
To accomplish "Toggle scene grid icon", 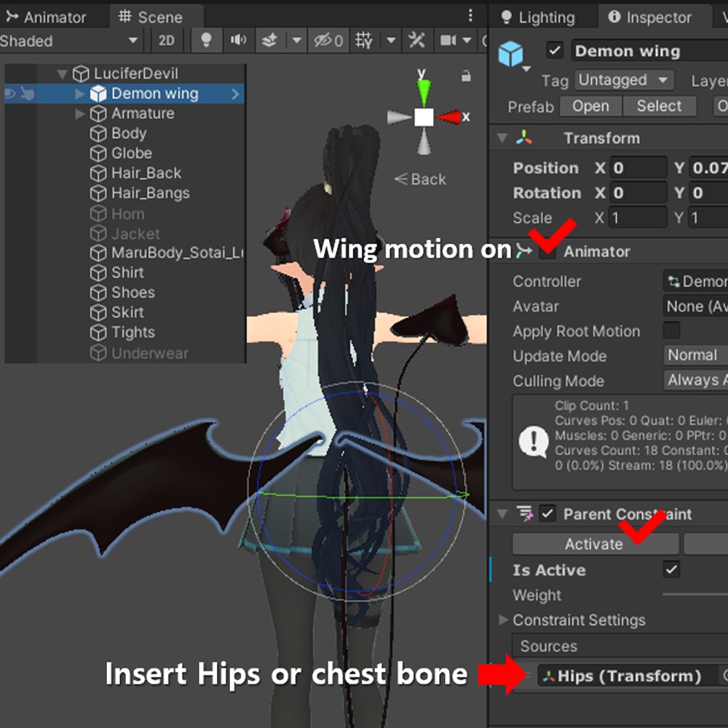I will pyautogui.click(x=364, y=41).
